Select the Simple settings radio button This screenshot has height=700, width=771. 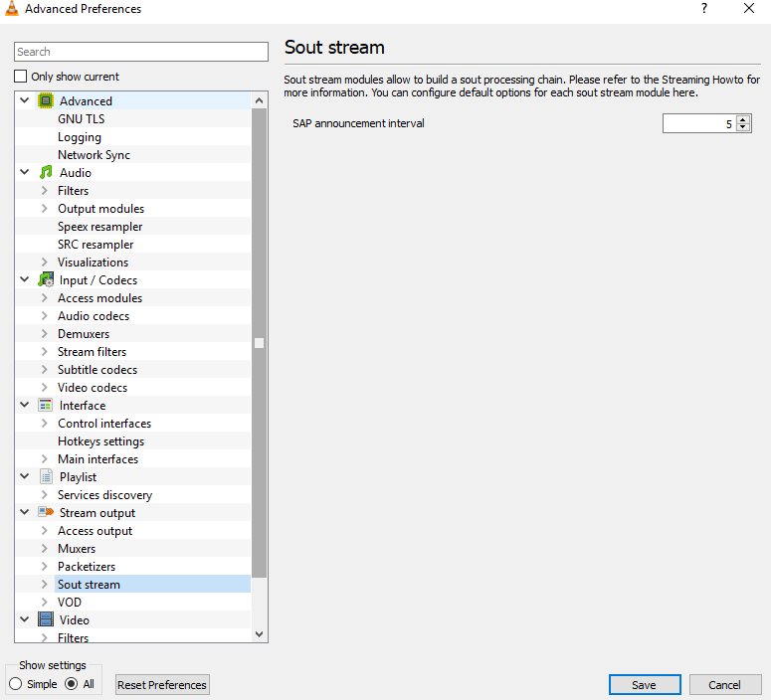15,684
